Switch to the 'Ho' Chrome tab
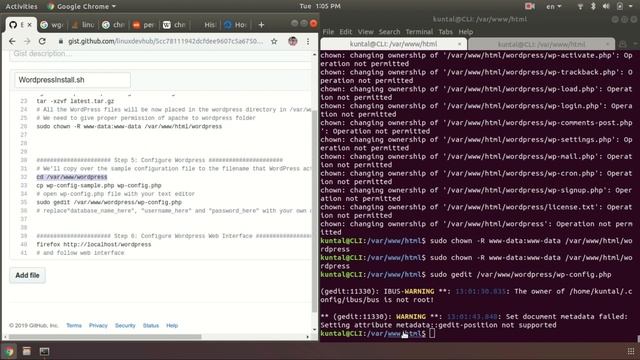Image resolution: width=640 pixels, height=360 pixels. pos(236,25)
